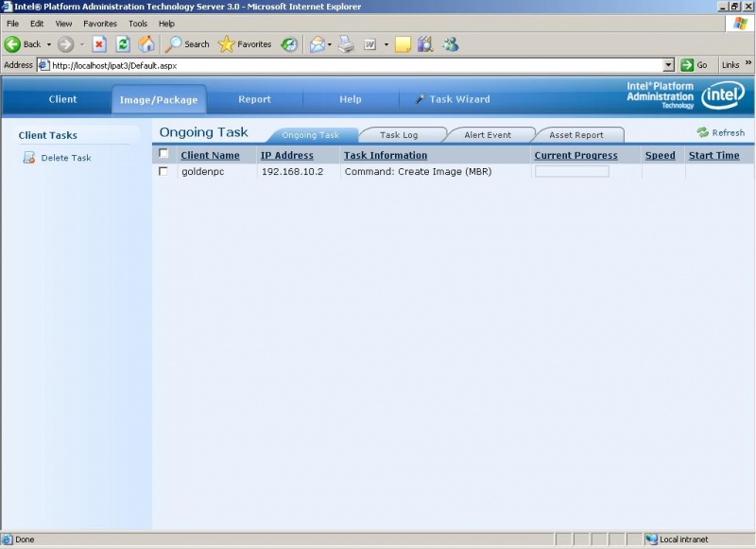Click the browser Refresh icon
Image resolution: width=756 pixels, height=549 pixels.
[122, 43]
